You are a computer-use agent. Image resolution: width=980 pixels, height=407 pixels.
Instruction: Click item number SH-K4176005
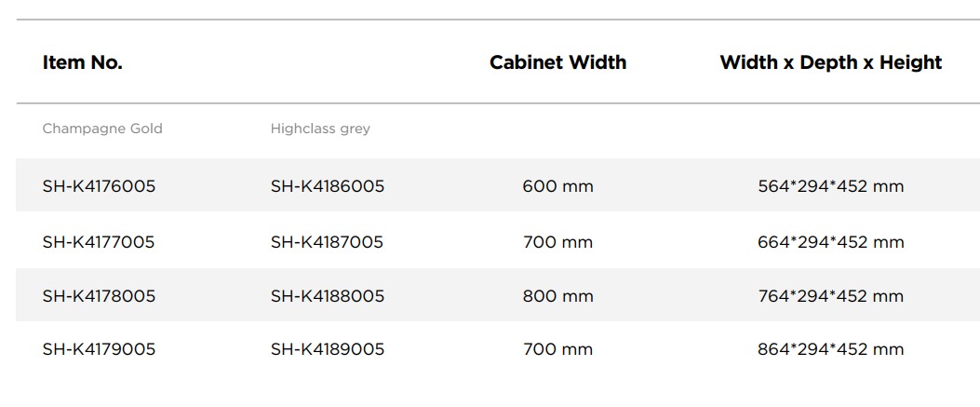click(x=99, y=186)
